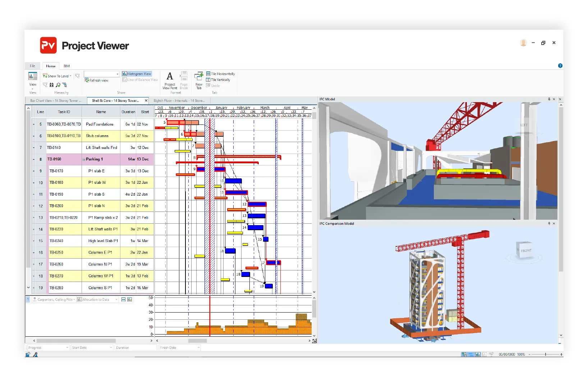The height and width of the screenshot is (387, 588).
Task: Click the magnifier search icon in Hierarchy
Action: [x=58, y=85]
